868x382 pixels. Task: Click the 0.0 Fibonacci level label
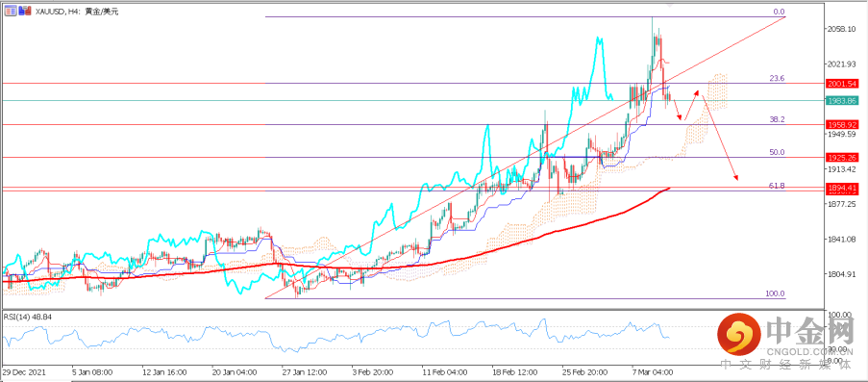point(780,12)
